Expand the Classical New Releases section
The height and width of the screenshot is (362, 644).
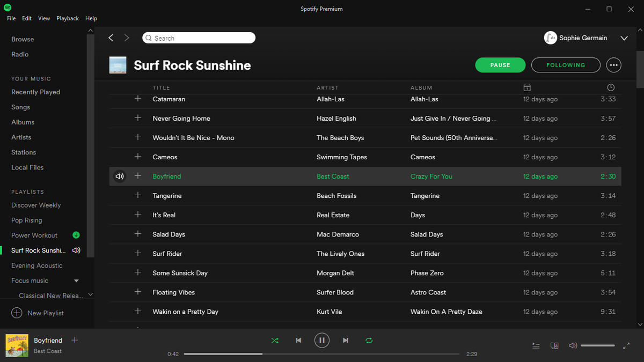coord(90,294)
